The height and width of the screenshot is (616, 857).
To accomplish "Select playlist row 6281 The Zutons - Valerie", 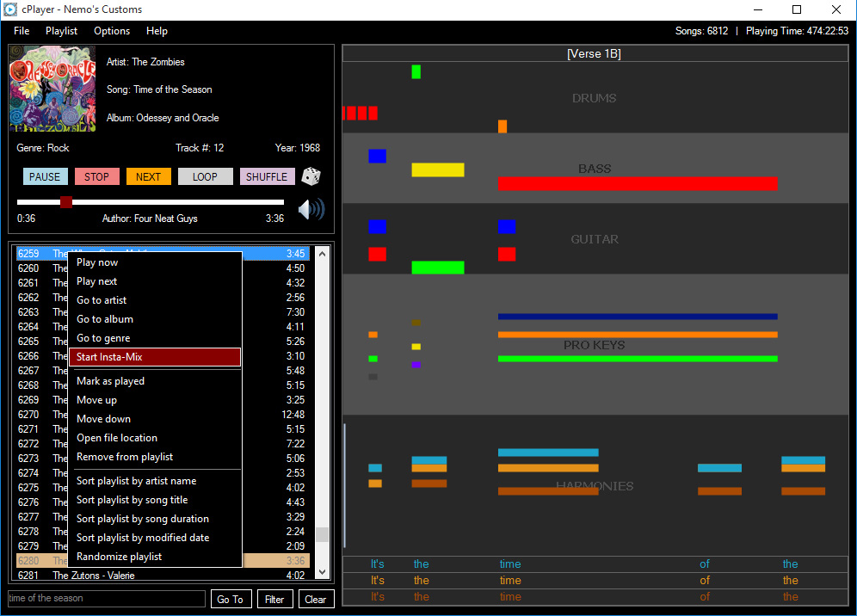I will pyautogui.click(x=163, y=575).
